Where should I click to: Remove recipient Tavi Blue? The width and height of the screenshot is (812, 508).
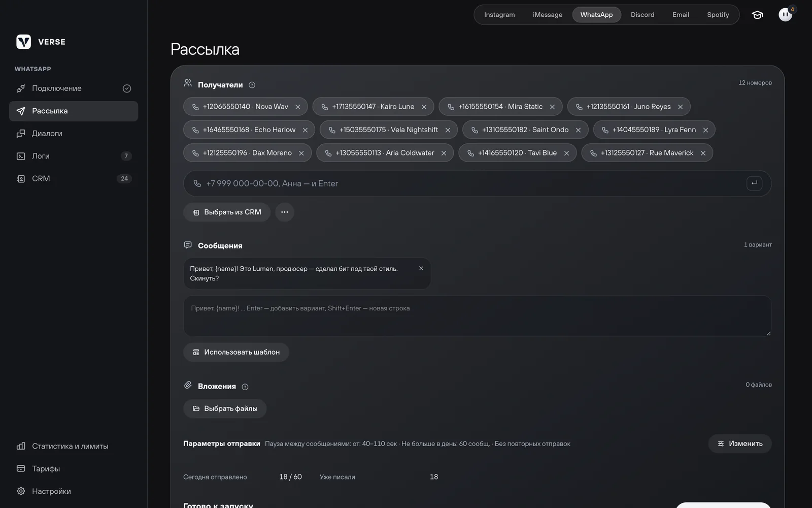pyautogui.click(x=566, y=153)
